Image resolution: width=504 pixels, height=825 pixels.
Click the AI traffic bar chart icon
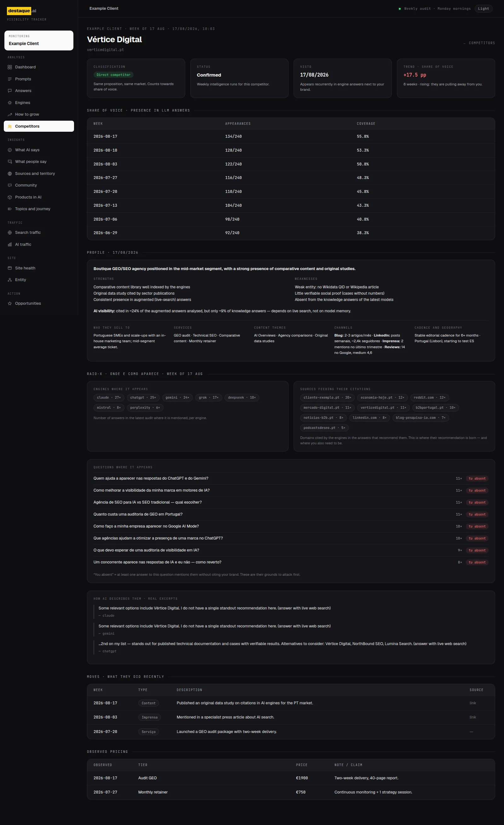(x=10, y=245)
